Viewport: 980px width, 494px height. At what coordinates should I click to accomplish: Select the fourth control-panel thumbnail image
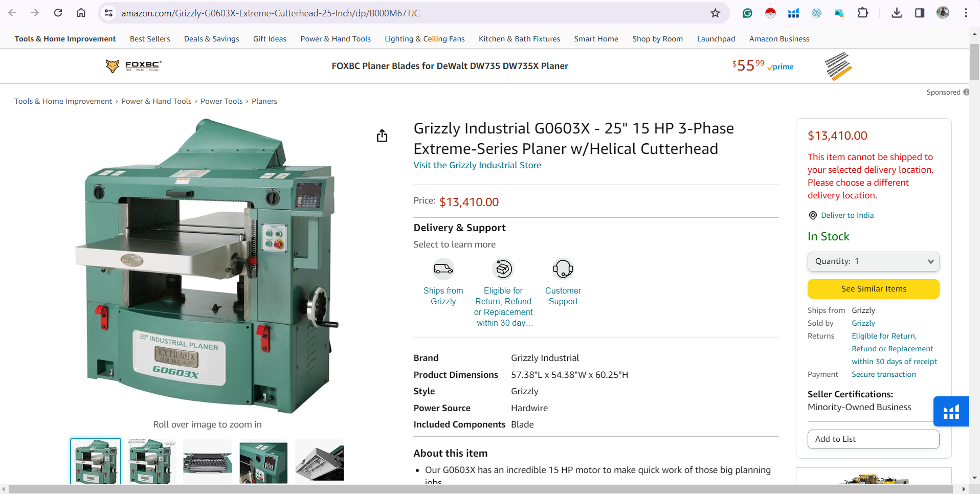click(x=263, y=461)
